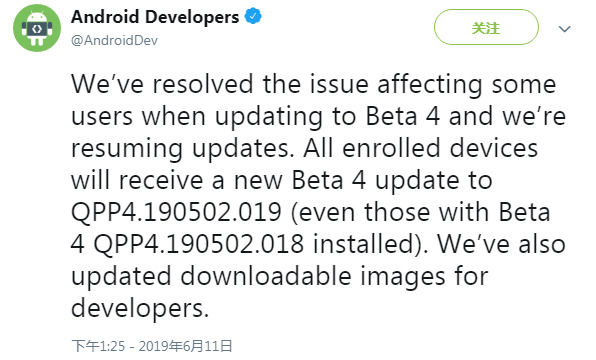The width and height of the screenshot is (596, 360).
Task: Visit the @AndroidDev handle link
Action: [114, 40]
